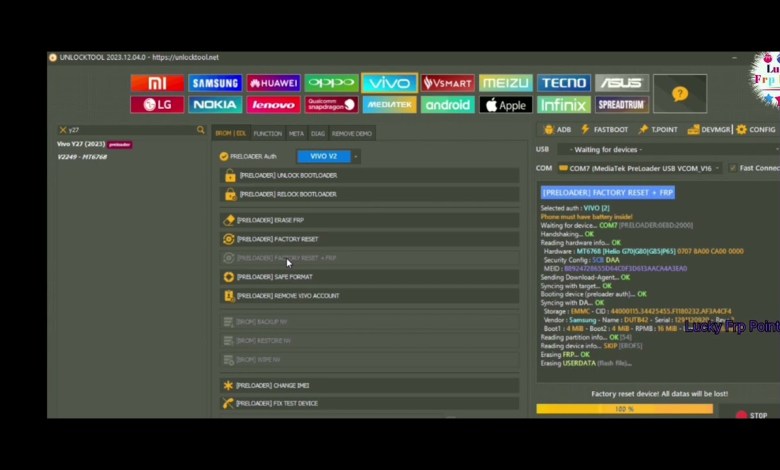The image size is (780, 470).
Task: Open the FASTBOOT tool
Action: pyautogui.click(x=604, y=129)
